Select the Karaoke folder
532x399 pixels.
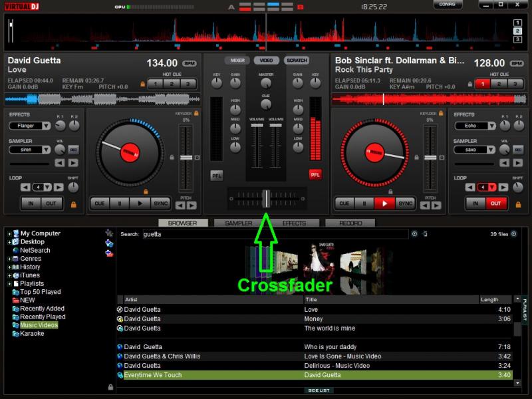click(x=32, y=334)
